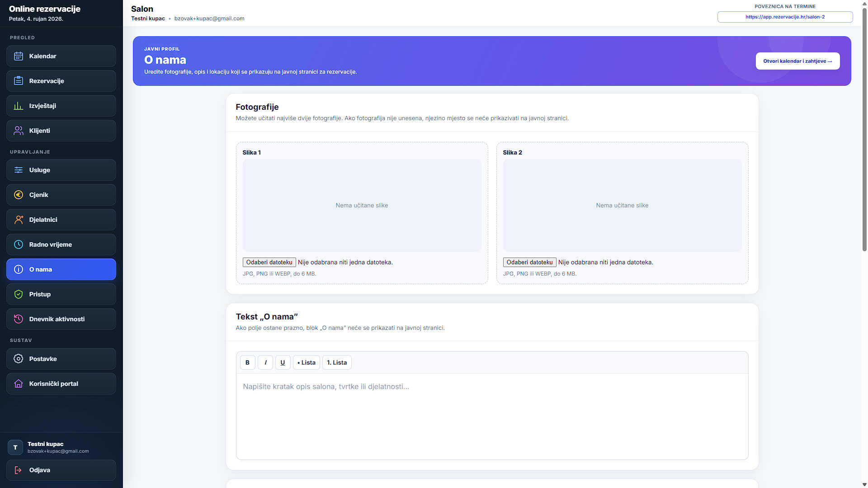Screen dimensions: 868x488
Task: Open Djelatnici page
Action: (x=61, y=220)
